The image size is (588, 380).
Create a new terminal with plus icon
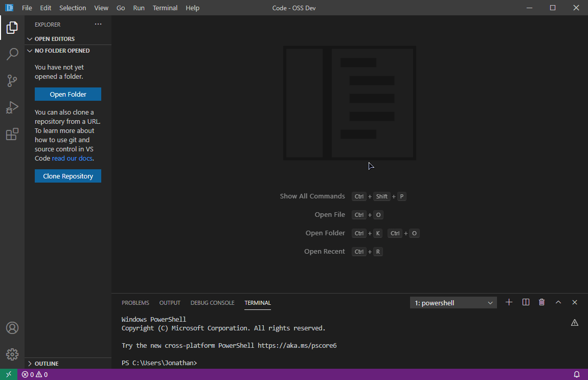click(x=509, y=302)
